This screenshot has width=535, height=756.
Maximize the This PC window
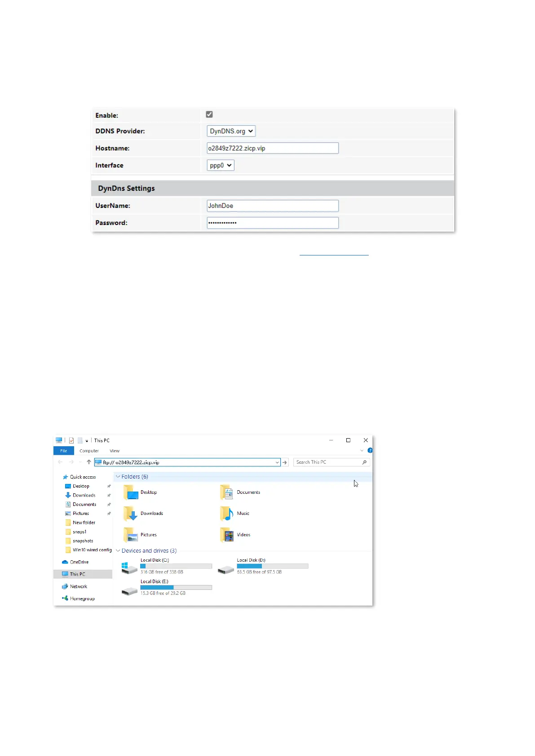click(x=348, y=440)
